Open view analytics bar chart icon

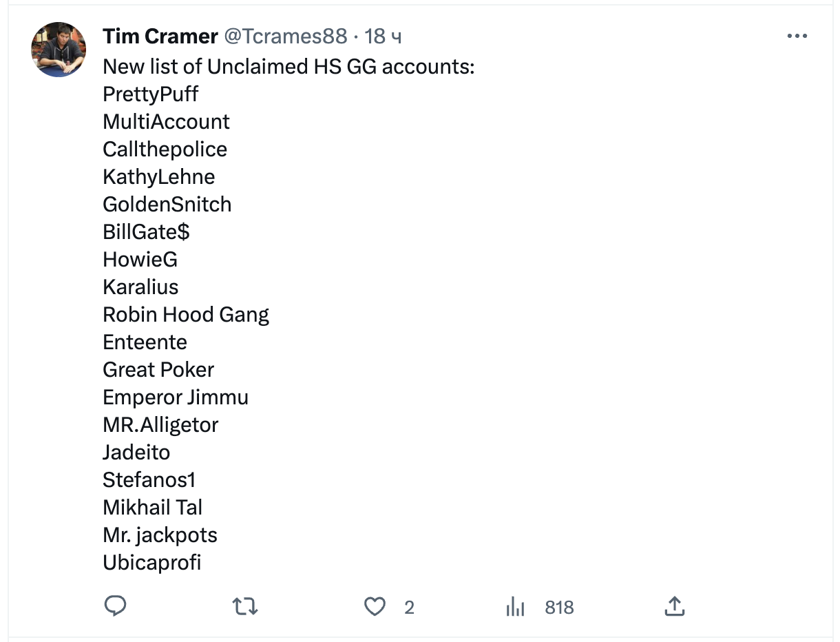coord(515,607)
